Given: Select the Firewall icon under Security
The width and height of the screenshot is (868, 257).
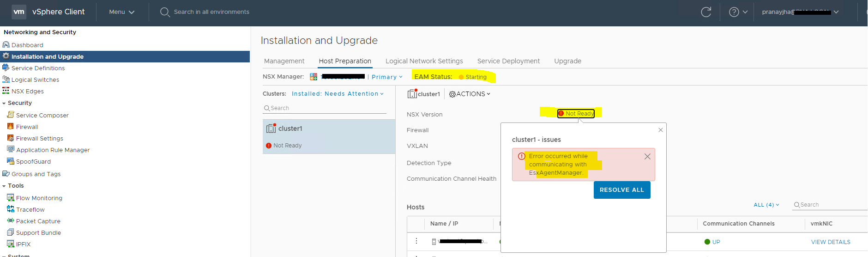Looking at the screenshot, I should [x=10, y=127].
